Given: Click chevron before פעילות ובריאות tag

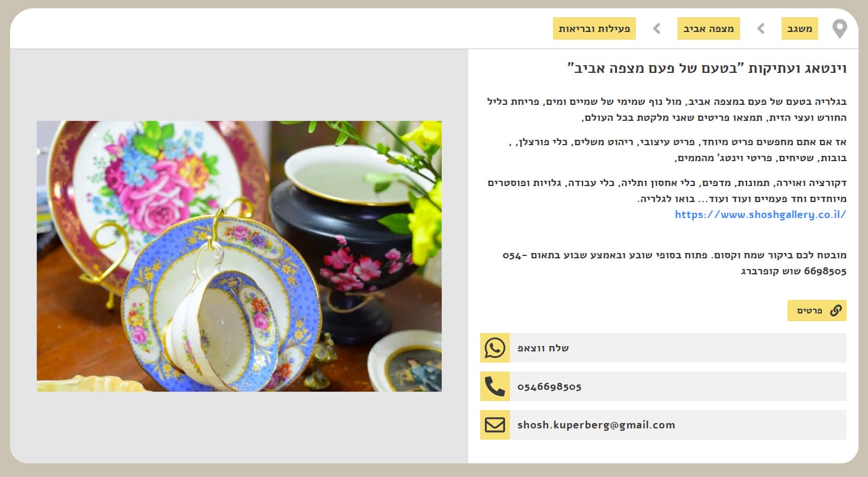Looking at the screenshot, I should click(x=657, y=28).
